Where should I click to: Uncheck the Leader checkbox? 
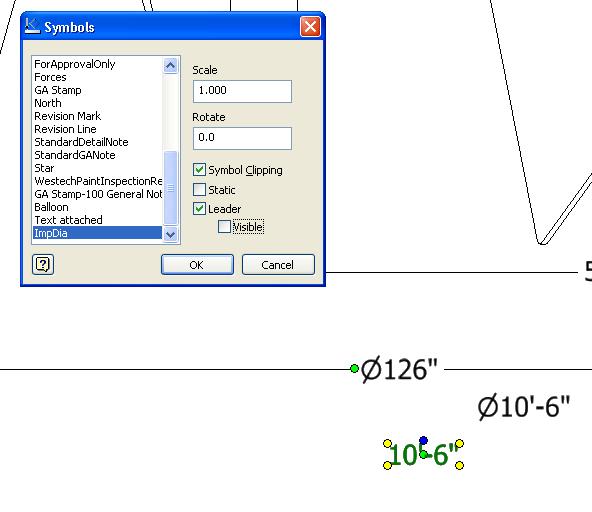(x=199, y=209)
